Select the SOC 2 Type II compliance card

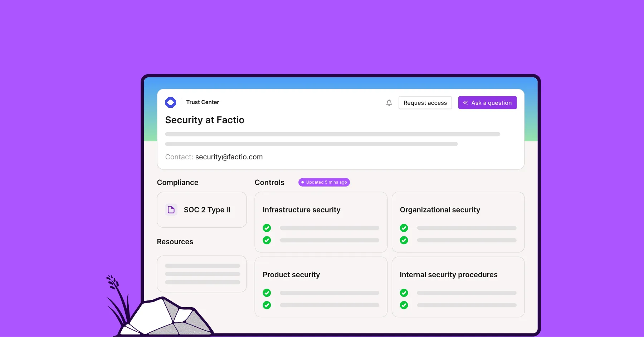202,210
